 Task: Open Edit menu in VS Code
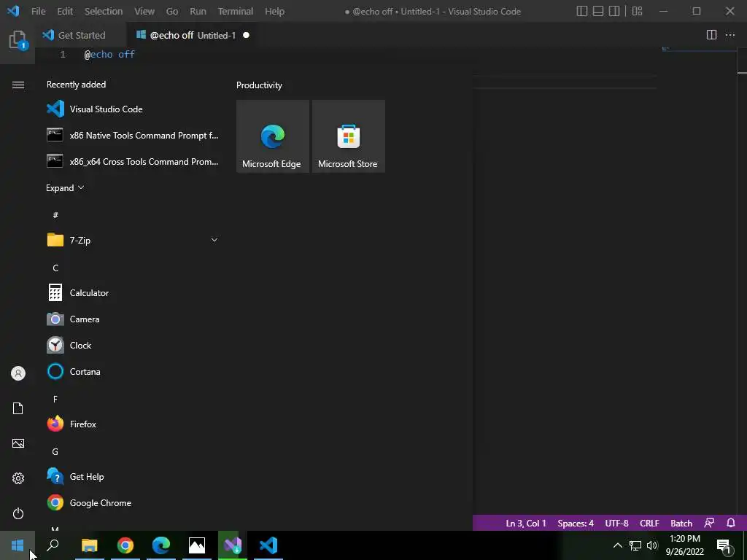click(x=65, y=11)
